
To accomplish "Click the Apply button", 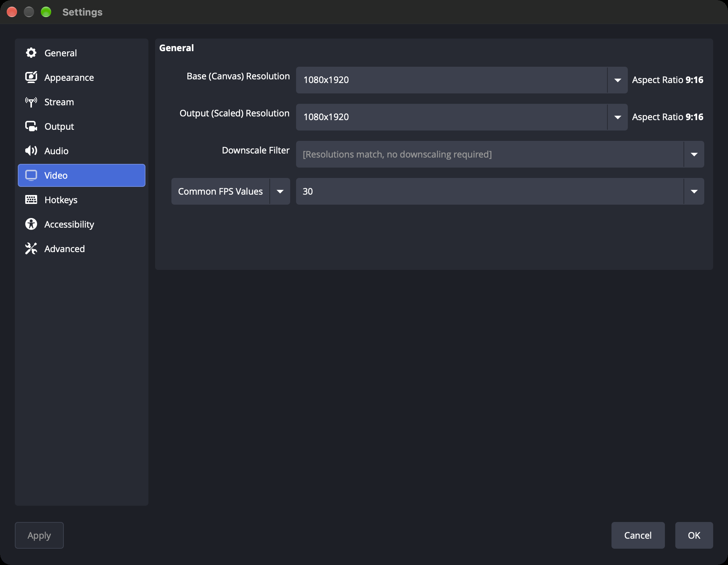I will pyautogui.click(x=39, y=535).
